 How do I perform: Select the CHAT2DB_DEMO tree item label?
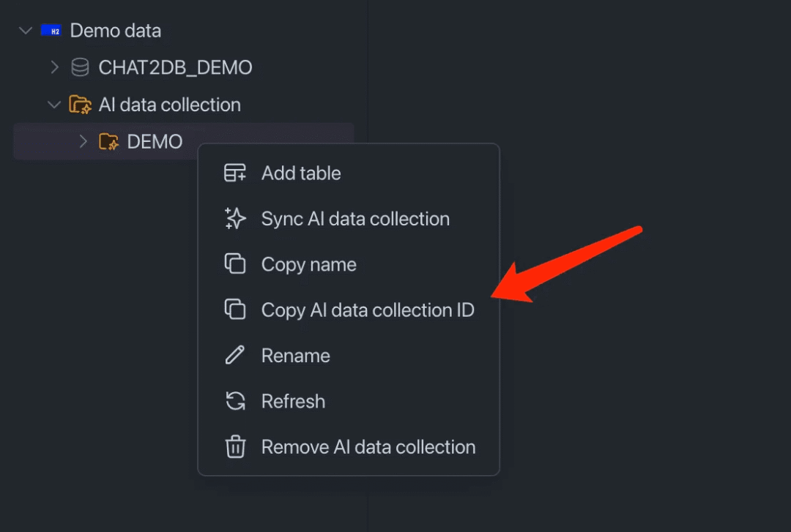175,68
